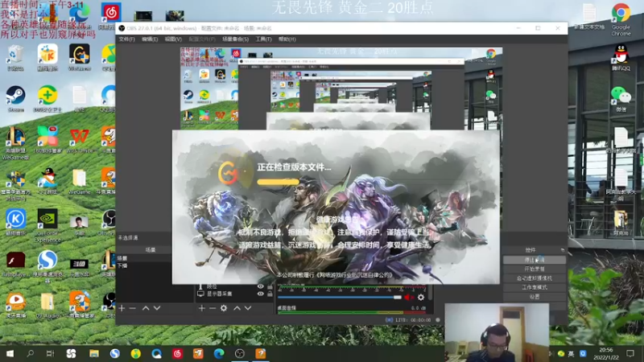Open the Edge browser taskbar icon
This screenshot has width=644, height=362.
click(219, 353)
